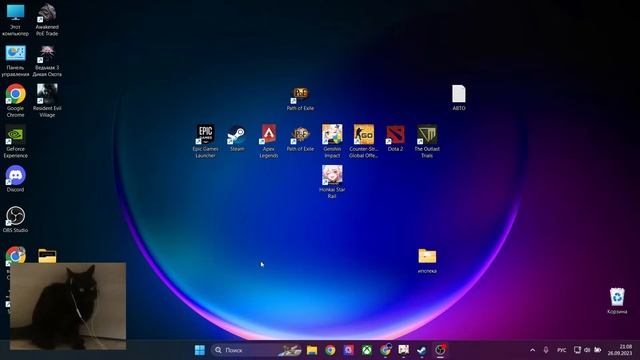Open the taskbar clock and date

620,350
